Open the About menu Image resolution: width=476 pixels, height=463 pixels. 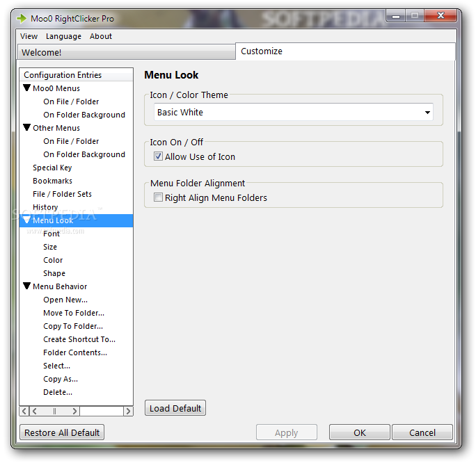click(101, 36)
